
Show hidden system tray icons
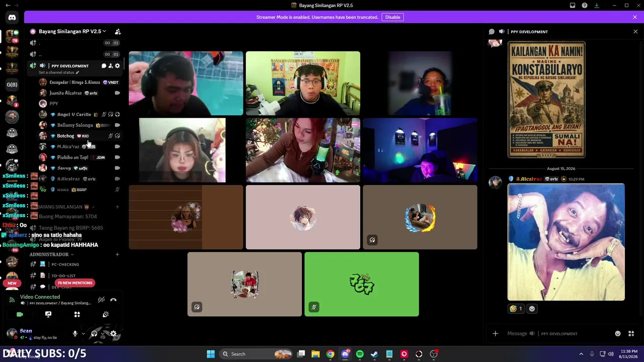581,354
